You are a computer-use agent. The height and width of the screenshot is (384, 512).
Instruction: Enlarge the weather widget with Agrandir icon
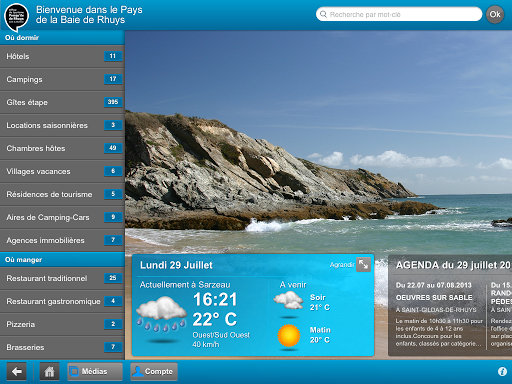[x=363, y=265]
